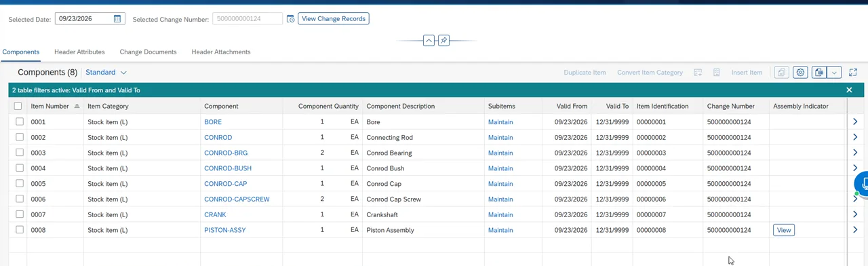Click the Insert Item button

click(747, 73)
